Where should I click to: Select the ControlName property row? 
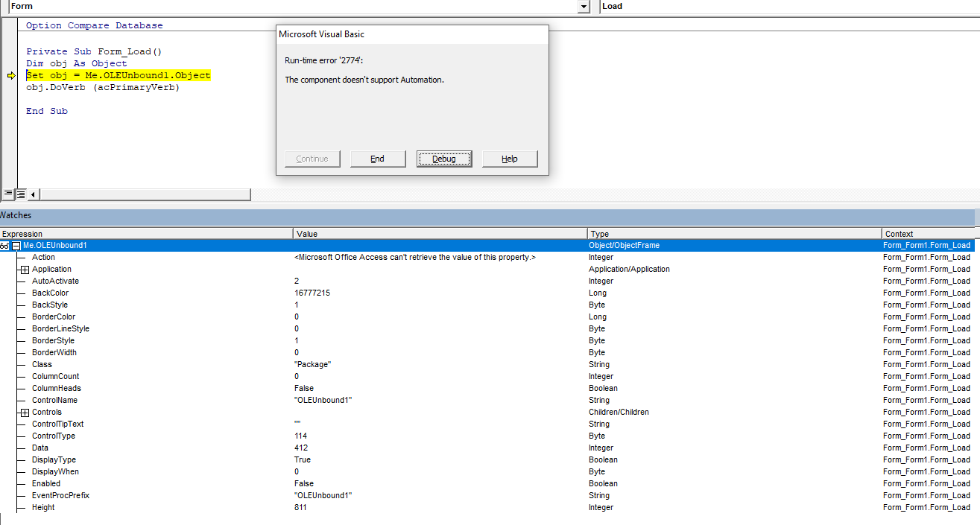[487, 400]
